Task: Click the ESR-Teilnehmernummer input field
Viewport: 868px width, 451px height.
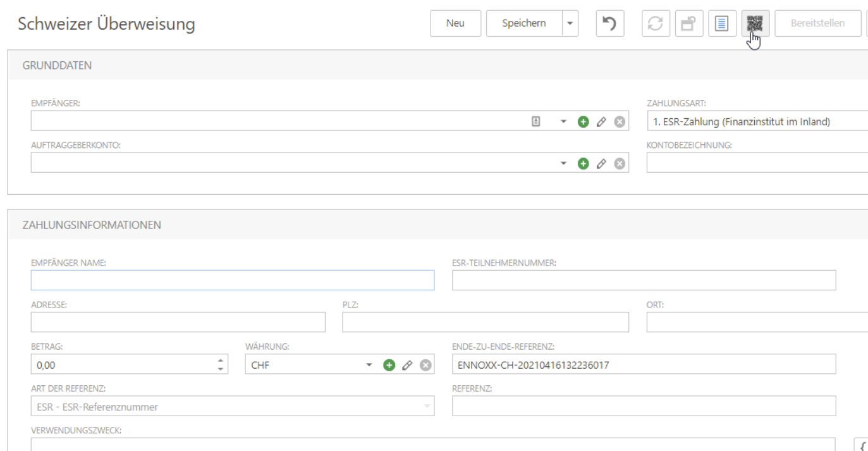Action: coord(644,280)
